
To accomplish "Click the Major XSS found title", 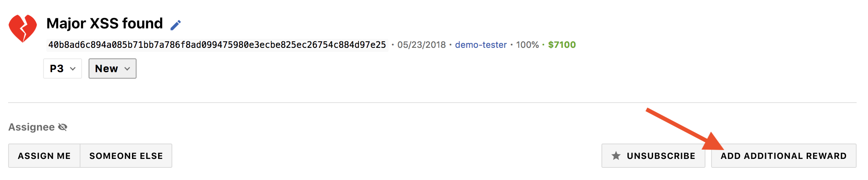I will [x=104, y=24].
